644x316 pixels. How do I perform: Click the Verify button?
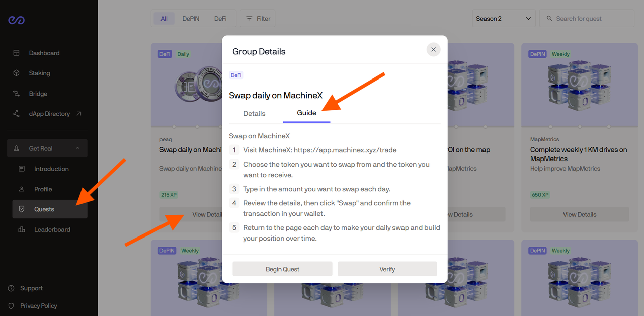click(x=387, y=269)
